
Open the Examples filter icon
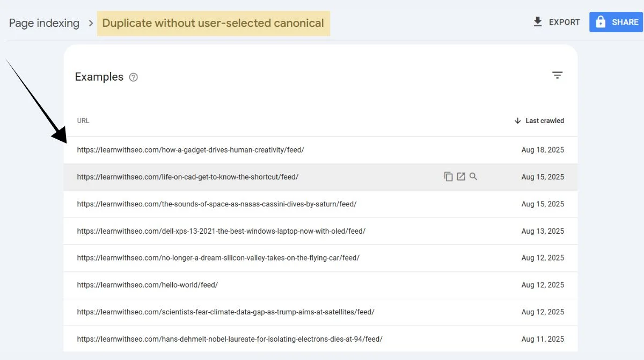[x=558, y=75]
